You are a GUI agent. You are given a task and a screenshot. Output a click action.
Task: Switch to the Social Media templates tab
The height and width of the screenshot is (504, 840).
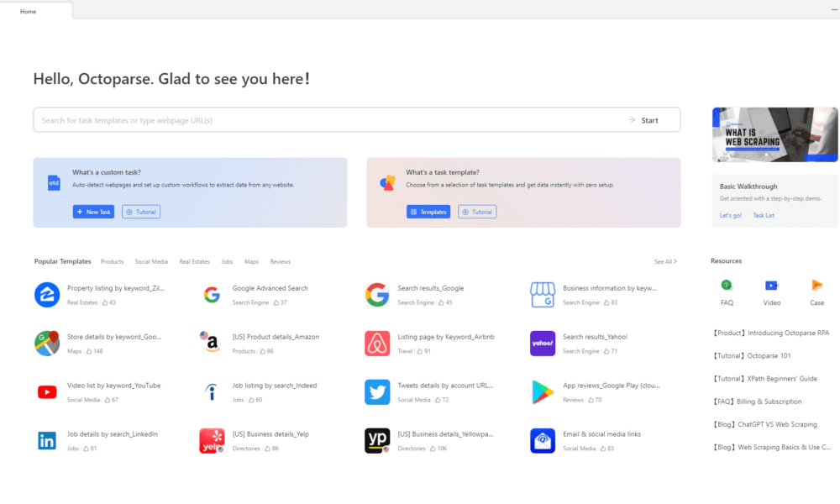point(151,262)
